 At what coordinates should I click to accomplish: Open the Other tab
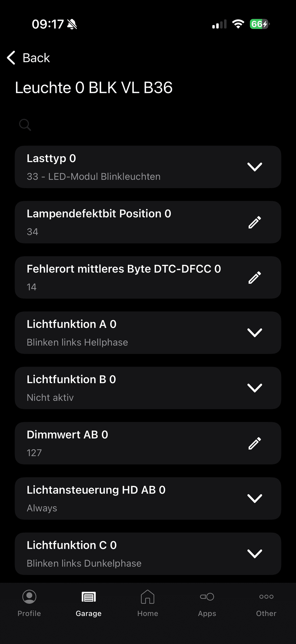266,602
